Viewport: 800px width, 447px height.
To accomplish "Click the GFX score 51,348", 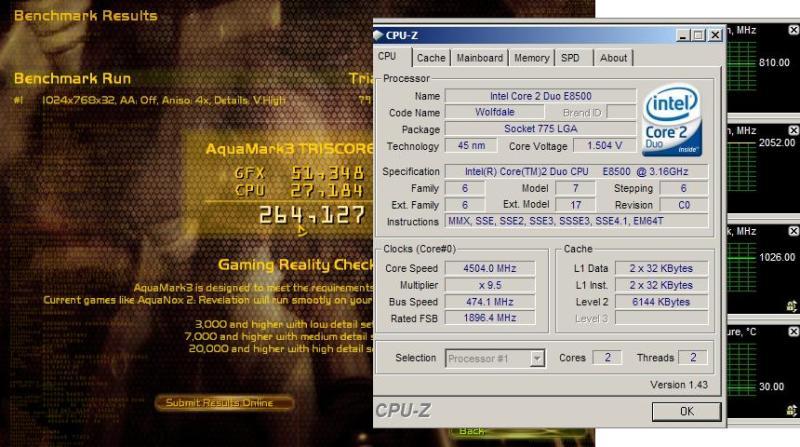I will [x=328, y=173].
